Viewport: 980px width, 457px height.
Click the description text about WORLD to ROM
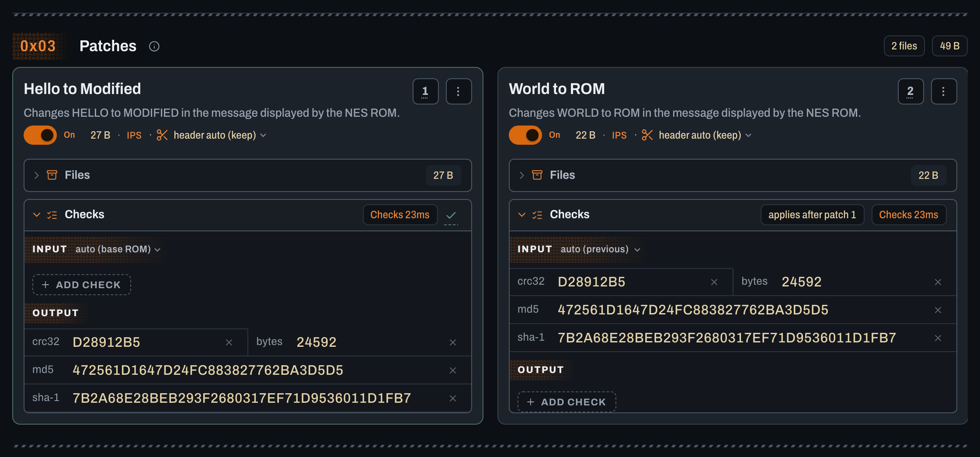tap(685, 113)
